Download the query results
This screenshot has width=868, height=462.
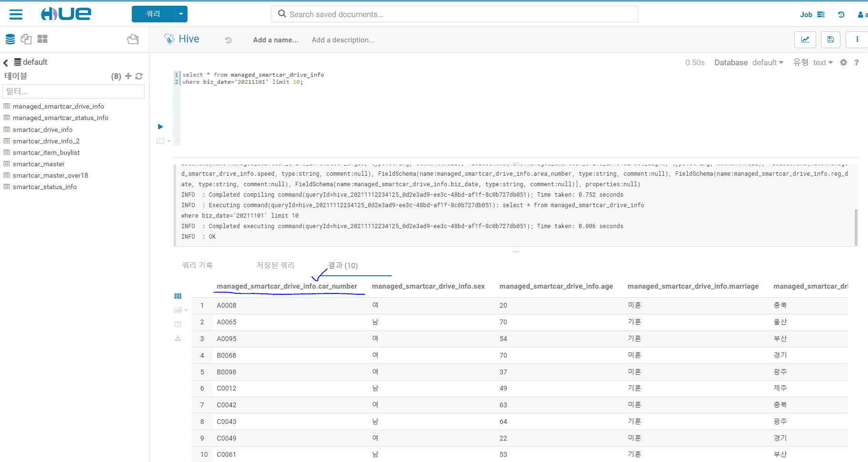(x=178, y=338)
